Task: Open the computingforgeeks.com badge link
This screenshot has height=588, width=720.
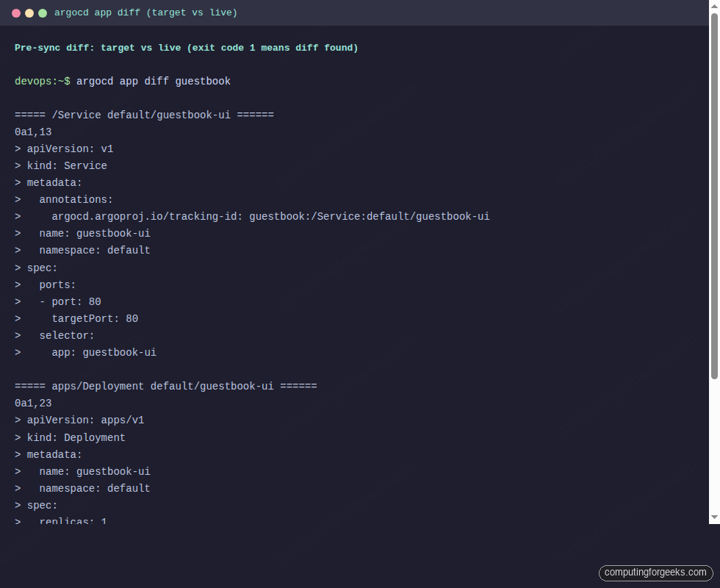Action: [655, 573]
